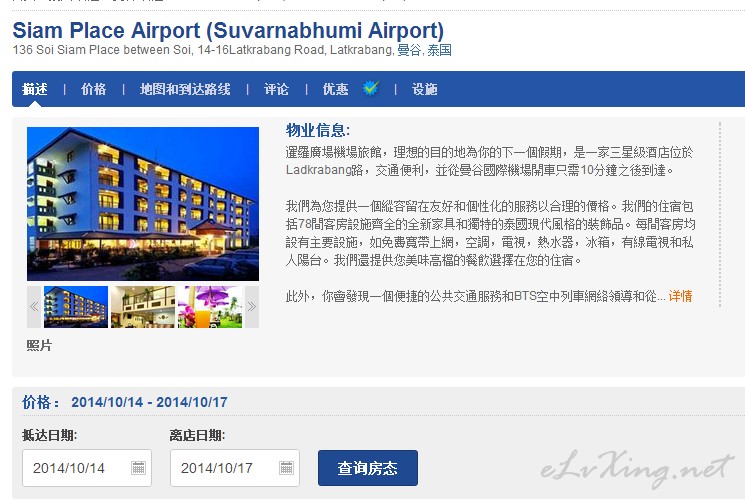Select the hotel exterior night thumbnail

coord(76,307)
